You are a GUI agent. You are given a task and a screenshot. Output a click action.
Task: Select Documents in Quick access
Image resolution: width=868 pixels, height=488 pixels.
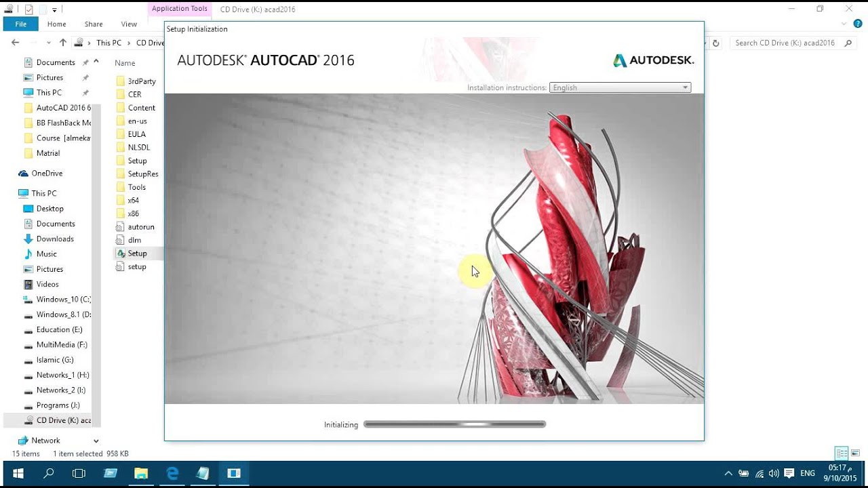56,62
